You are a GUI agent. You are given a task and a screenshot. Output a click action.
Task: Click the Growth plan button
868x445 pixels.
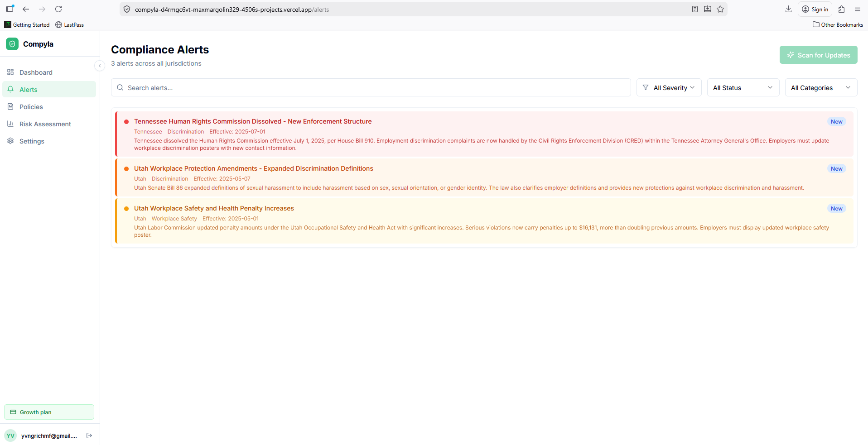[x=49, y=412]
